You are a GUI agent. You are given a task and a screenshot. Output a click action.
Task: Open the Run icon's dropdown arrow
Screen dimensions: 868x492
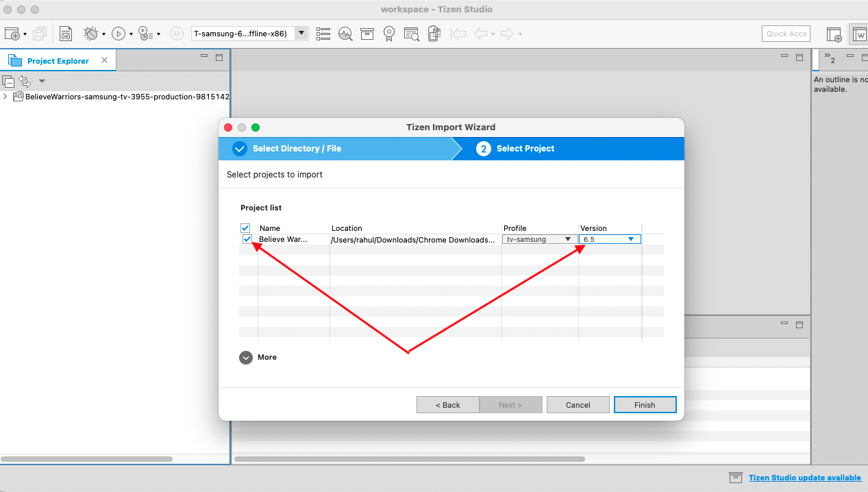(131, 34)
